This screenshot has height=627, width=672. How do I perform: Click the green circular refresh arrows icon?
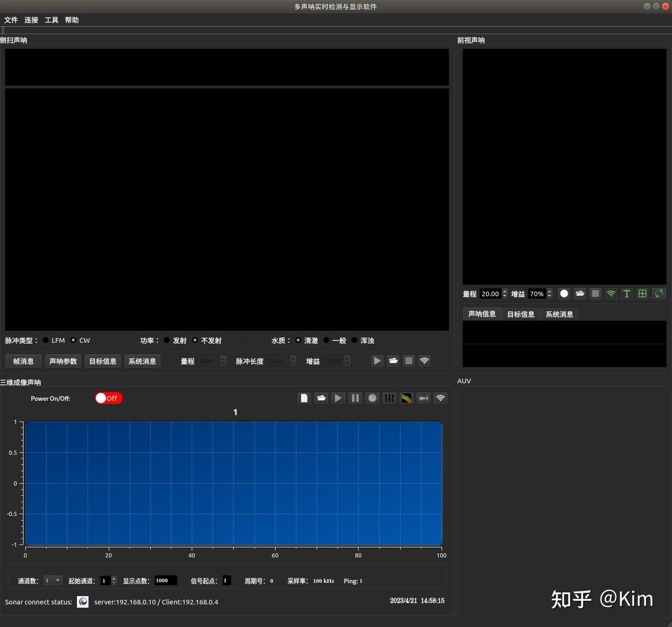pos(659,293)
